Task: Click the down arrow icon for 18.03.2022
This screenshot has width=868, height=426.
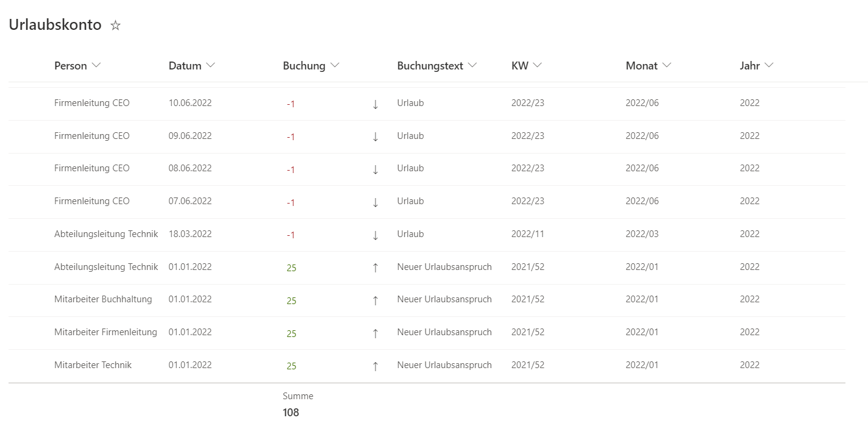Action: [375, 235]
